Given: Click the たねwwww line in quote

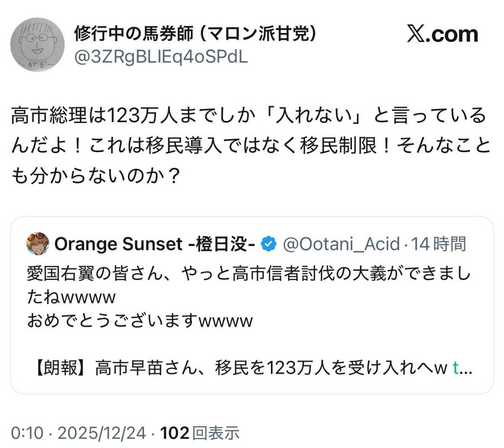Looking at the screenshot, I should tap(71, 297).
